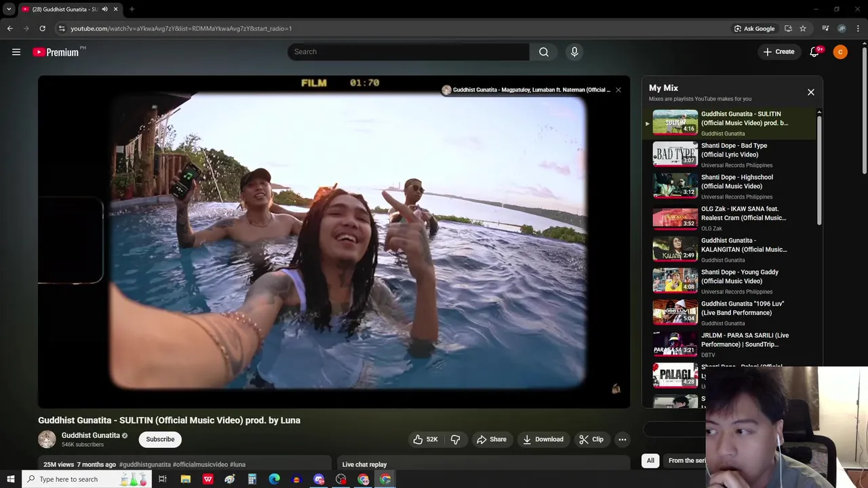Bookmark this page with star icon
Screen dimensions: 868x488
point(803,28)
